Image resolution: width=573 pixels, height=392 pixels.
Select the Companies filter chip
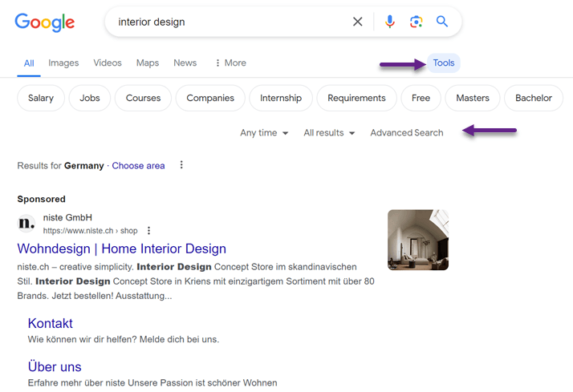pos(210,98)
